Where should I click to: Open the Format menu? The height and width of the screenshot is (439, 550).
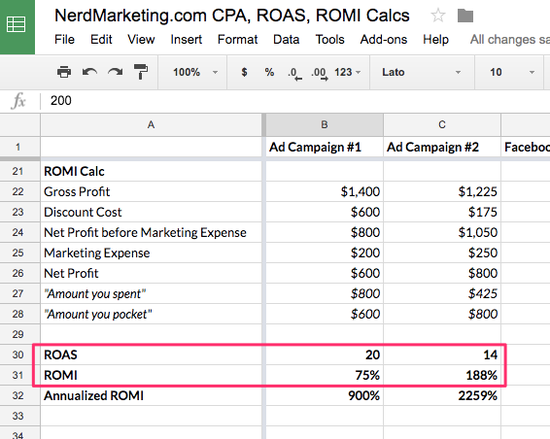coord(237,40)
